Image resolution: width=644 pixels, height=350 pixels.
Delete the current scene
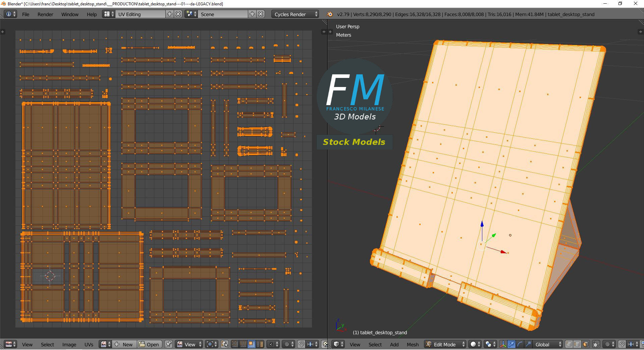point(261,14)
